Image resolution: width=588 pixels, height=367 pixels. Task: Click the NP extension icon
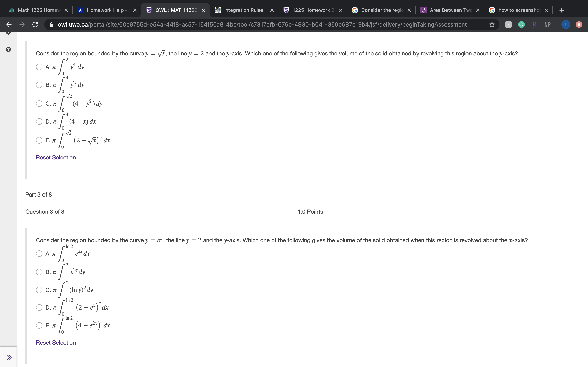pyautogui.click(x=547, y=24)
